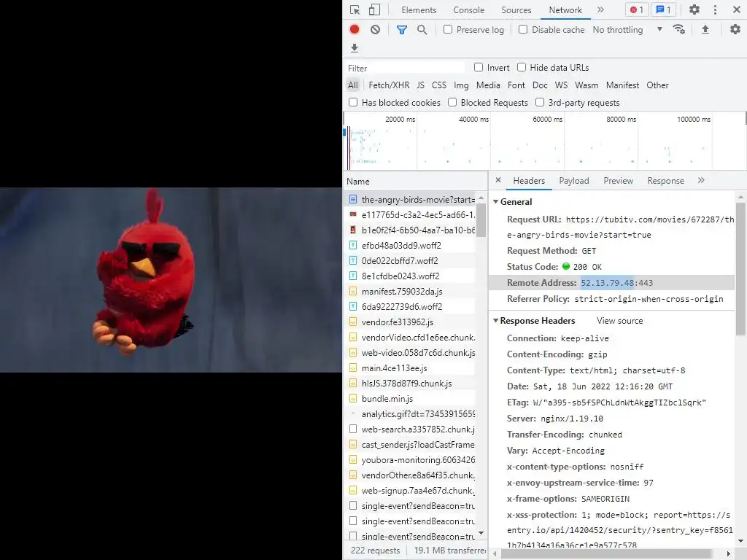747x560 pixels.
Task: Show more DevTools tabs chevron
Action: (601, 9)
